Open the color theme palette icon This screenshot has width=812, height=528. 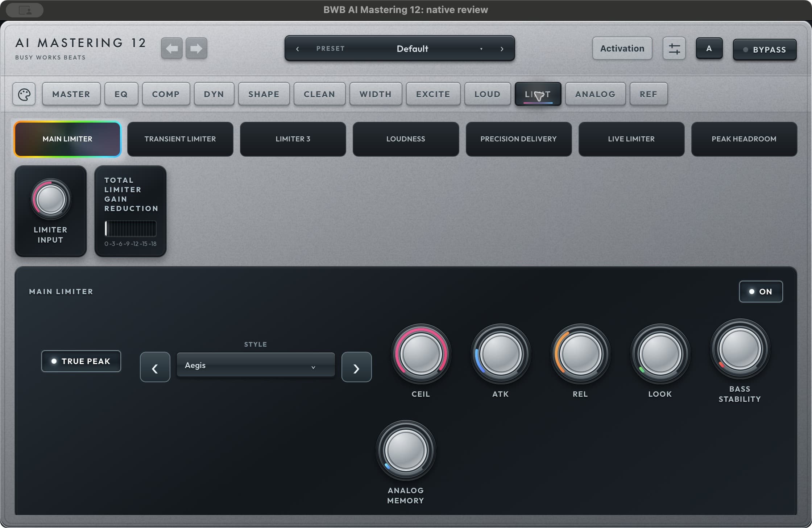pos(24,94)
